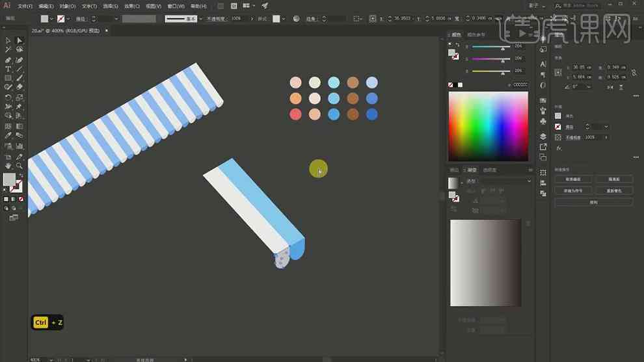Select the Shape Builder tool
The image size is (644, 362).
(x=8, y=116)
